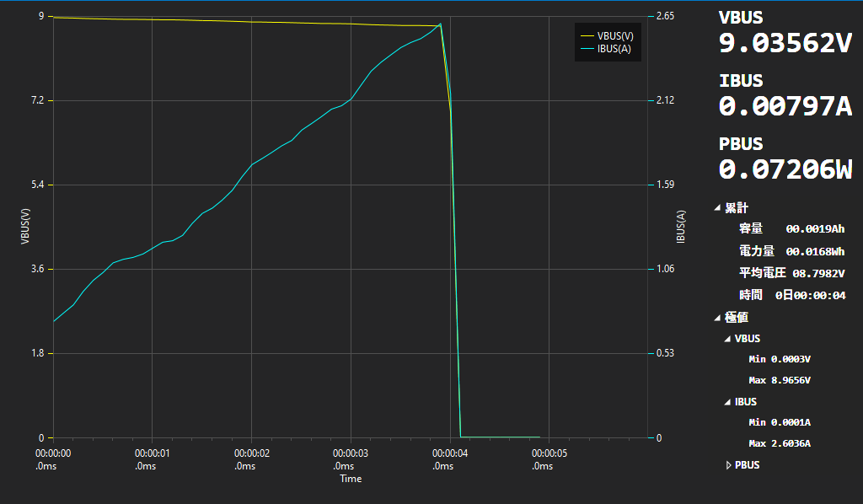Collapse the VBUS min/max subsection
Image resolution: width=863 pixels, height=504 pixels.
tap(727, 339)
